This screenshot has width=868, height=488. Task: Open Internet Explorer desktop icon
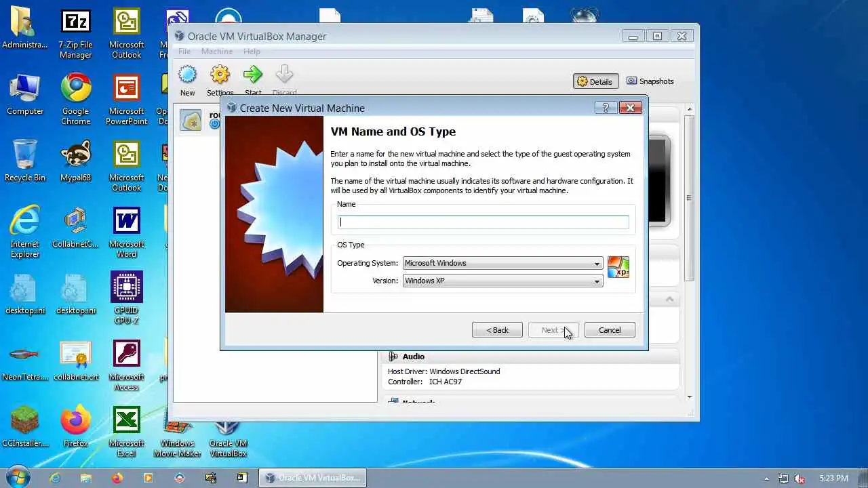point(25,233)
